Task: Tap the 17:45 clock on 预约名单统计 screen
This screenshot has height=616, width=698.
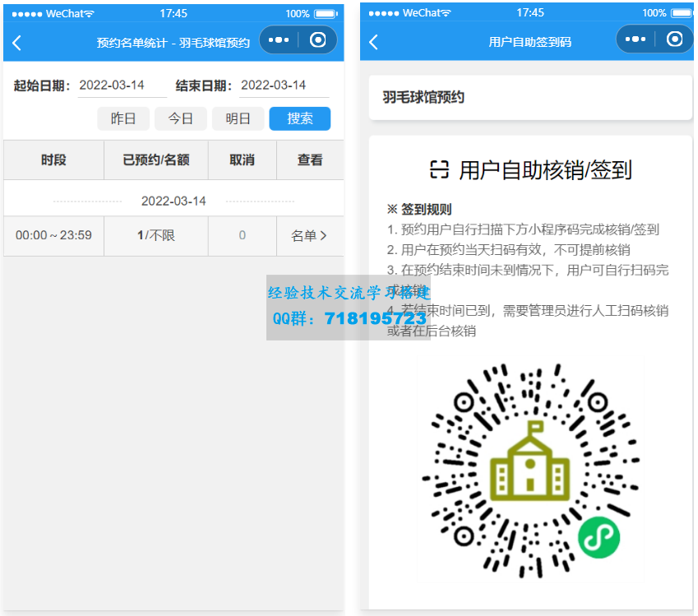Action: pyautogui.click(x=173, y=14)
